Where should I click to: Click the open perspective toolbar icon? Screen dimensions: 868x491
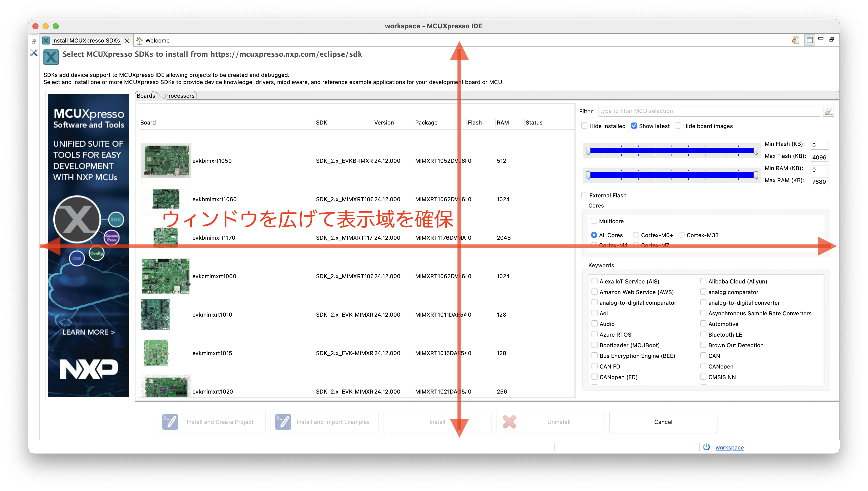(796, 40)
